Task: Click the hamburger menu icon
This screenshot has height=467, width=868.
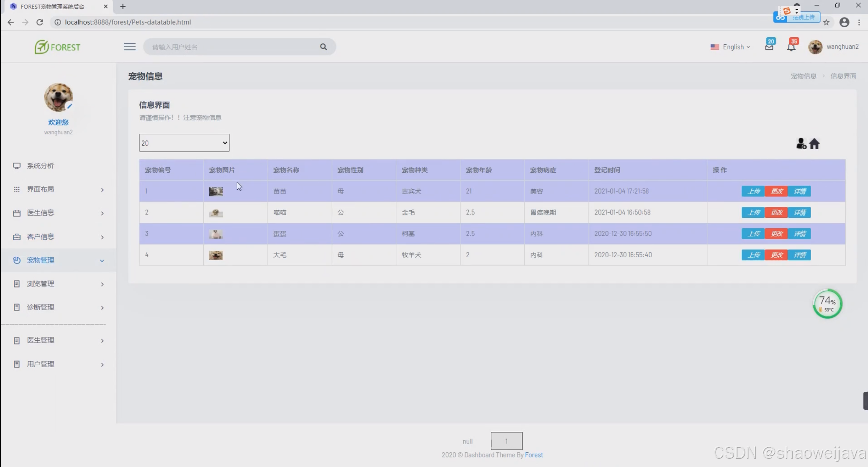Action: pos(130,47)
